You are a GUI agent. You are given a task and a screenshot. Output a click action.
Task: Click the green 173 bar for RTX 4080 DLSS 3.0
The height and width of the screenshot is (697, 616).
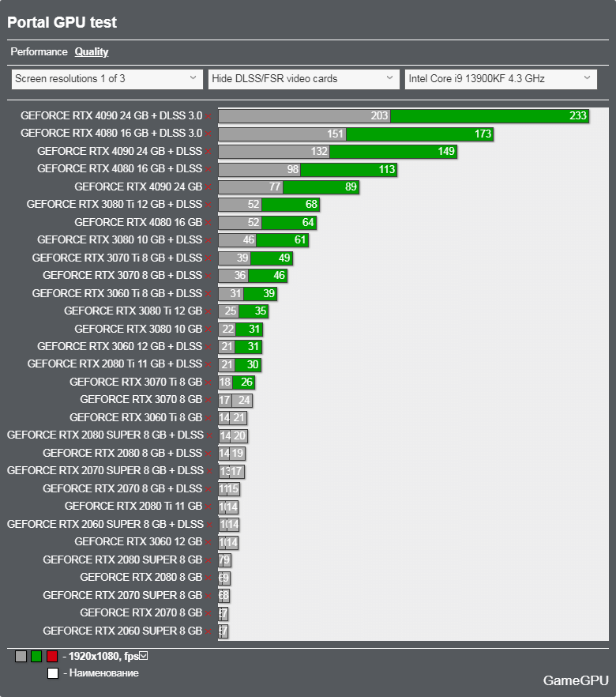pos(419,134)
